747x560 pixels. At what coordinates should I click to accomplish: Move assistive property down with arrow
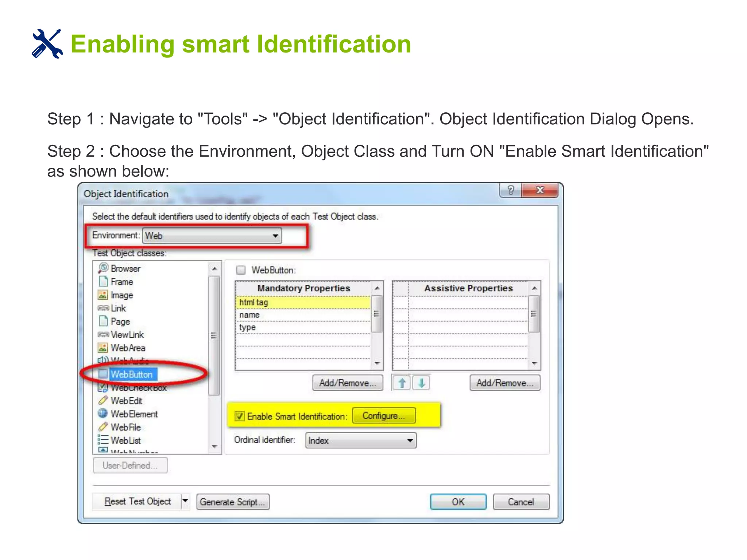tap(421, 383)
